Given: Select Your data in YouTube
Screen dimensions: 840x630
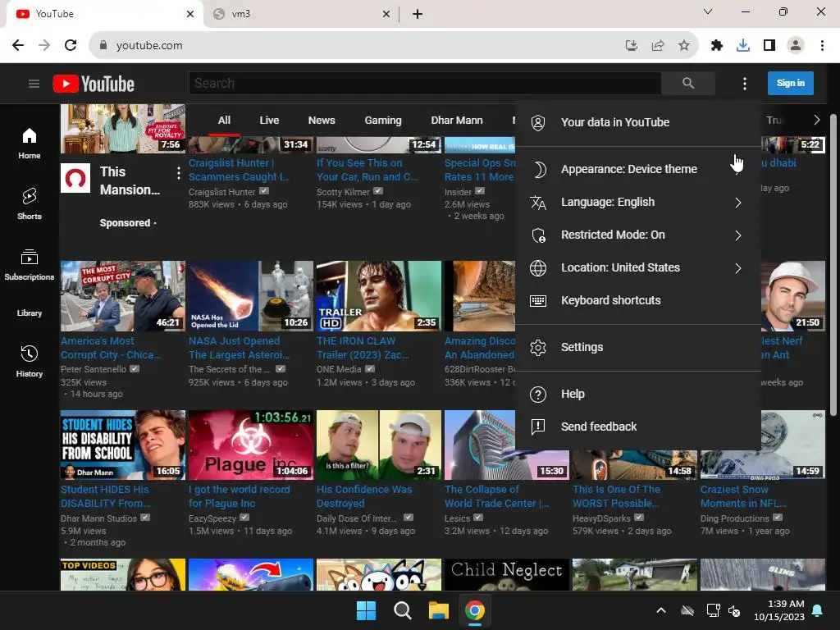Looking at the screenshot, I should tap(638, 123).
